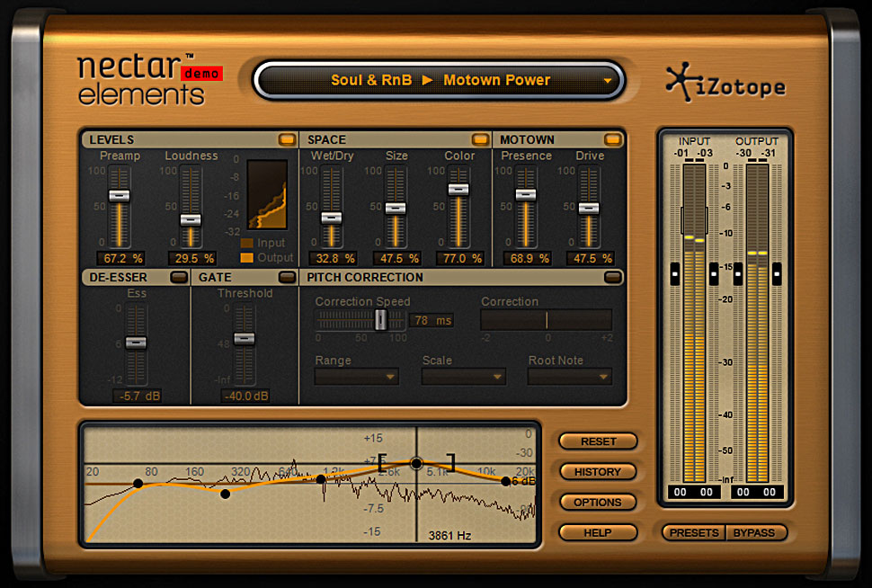Click the Correction pitch meter display

pos(546,320)
